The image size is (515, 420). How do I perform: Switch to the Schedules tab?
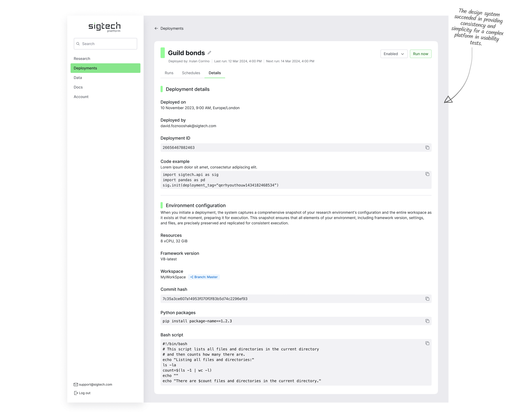pos(191,73)
